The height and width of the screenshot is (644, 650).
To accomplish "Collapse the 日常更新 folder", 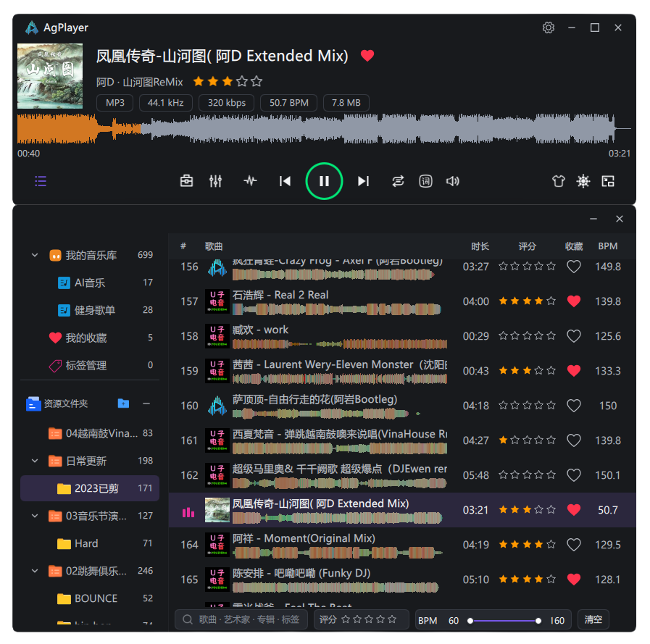I will [35, 461].
